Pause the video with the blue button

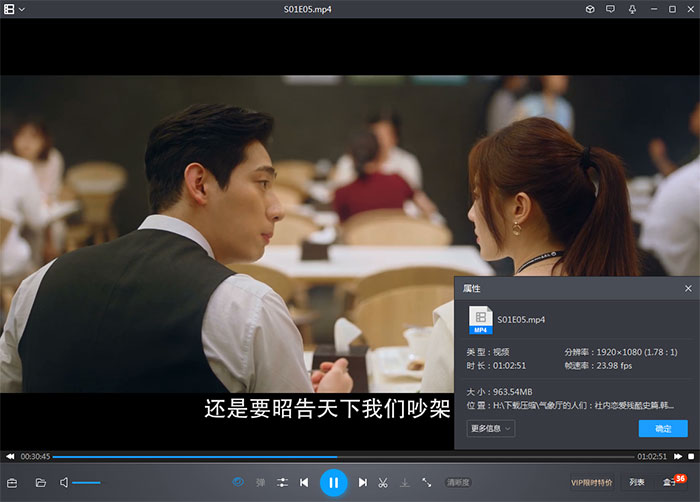pyautogui.click(x=333, y=483)
